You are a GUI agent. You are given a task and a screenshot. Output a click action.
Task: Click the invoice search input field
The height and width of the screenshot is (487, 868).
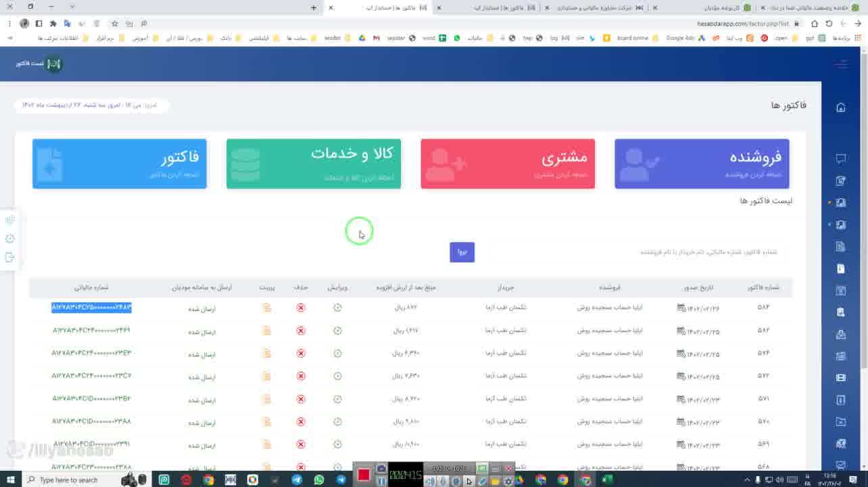point(632,252)
